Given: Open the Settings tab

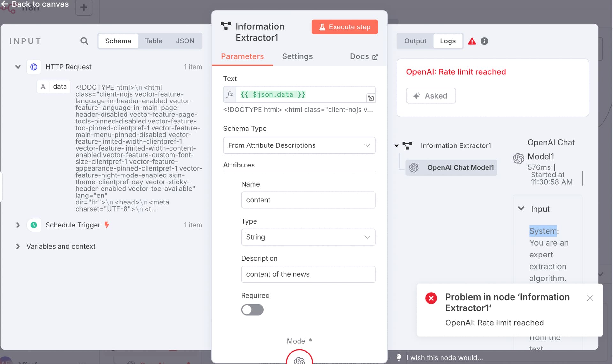Looking at the screenshot, I should (297, 56).
